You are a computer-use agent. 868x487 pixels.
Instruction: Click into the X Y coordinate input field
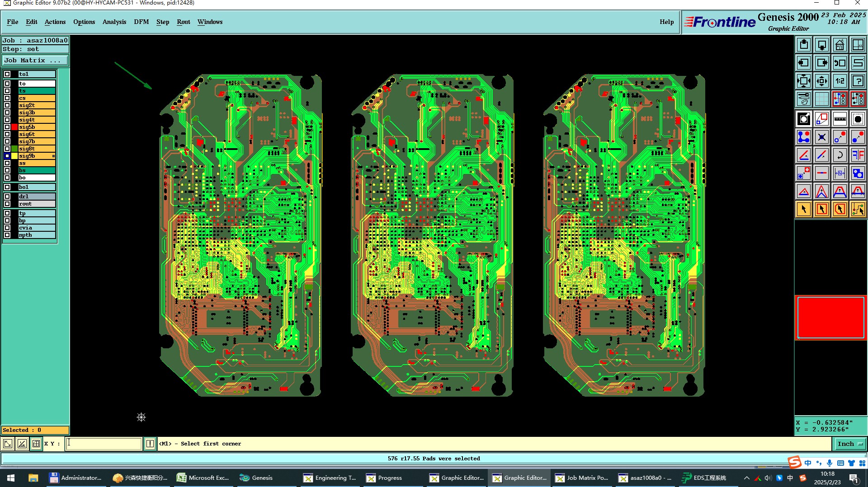coord(104,444)
